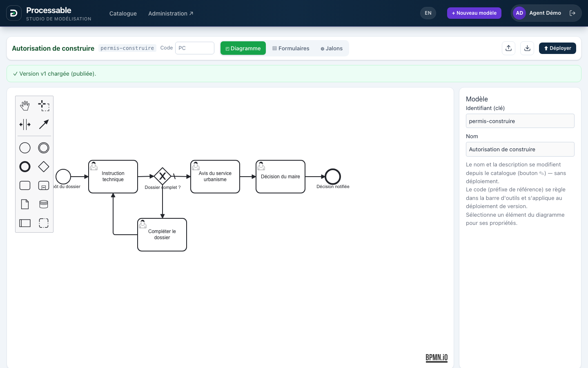This screenshot has height=368, width=588.
Task: Switch to the Jalons tab
Action: [332, 48]
